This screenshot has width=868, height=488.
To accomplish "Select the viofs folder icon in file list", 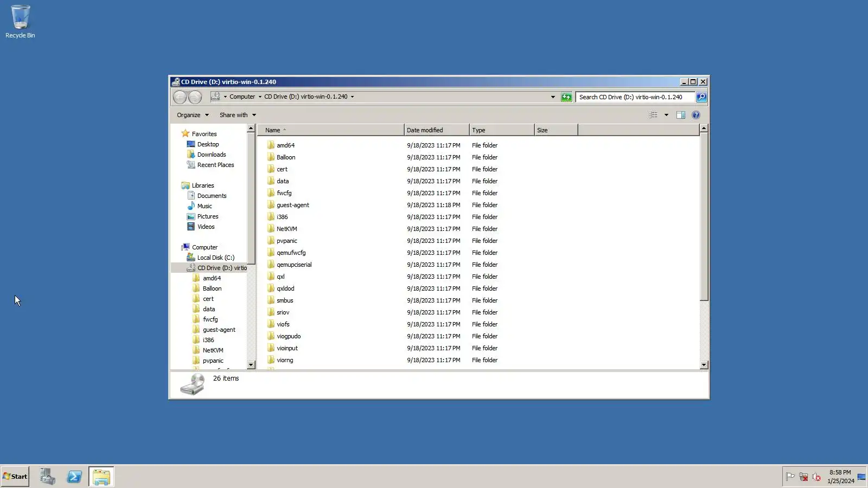I will [271, 324].
